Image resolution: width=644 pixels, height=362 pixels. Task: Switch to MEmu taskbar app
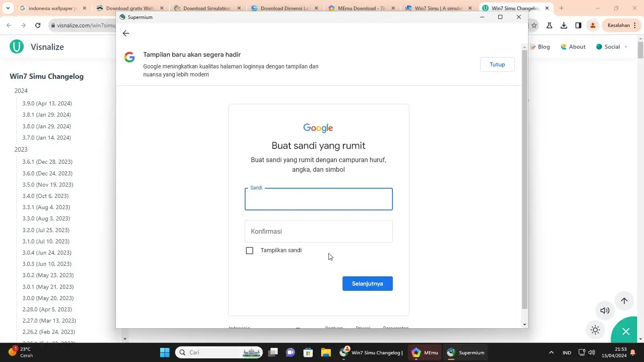point(425,353)
